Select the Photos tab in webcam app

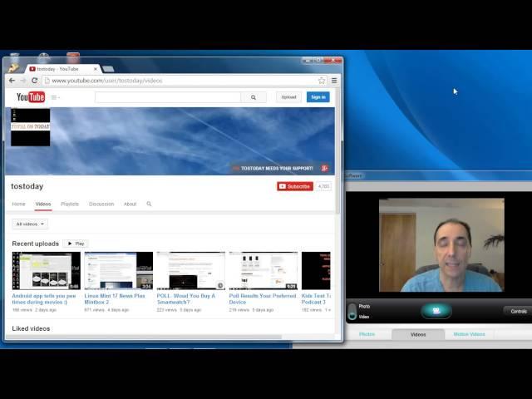point(367,334)
